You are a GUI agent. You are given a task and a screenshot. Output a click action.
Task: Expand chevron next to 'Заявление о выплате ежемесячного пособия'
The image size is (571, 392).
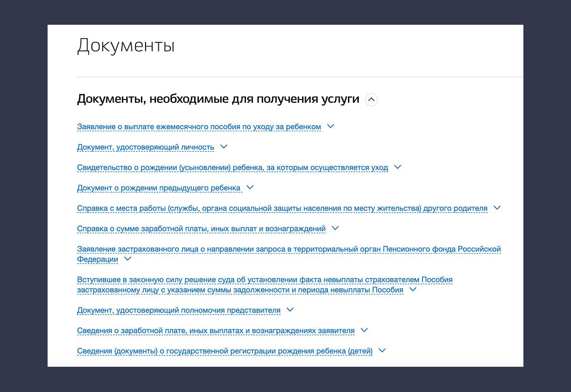coord(331,127)
